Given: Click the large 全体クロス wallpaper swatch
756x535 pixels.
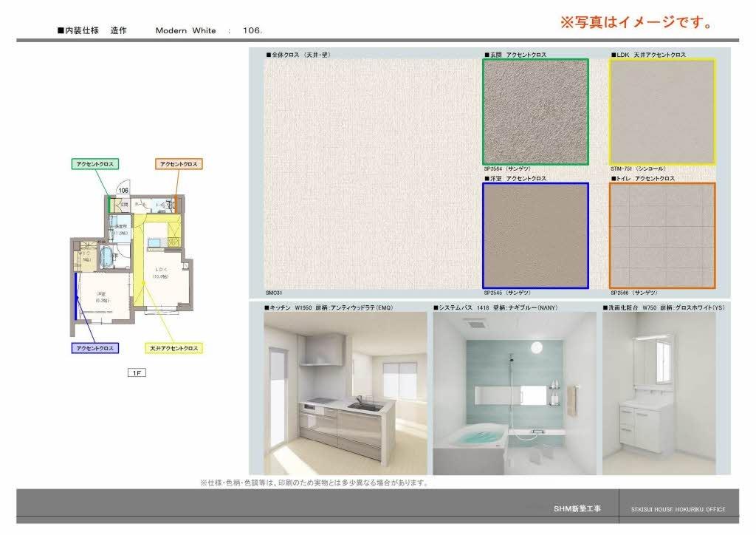Looking at the screenshot, I should point(373,174).
